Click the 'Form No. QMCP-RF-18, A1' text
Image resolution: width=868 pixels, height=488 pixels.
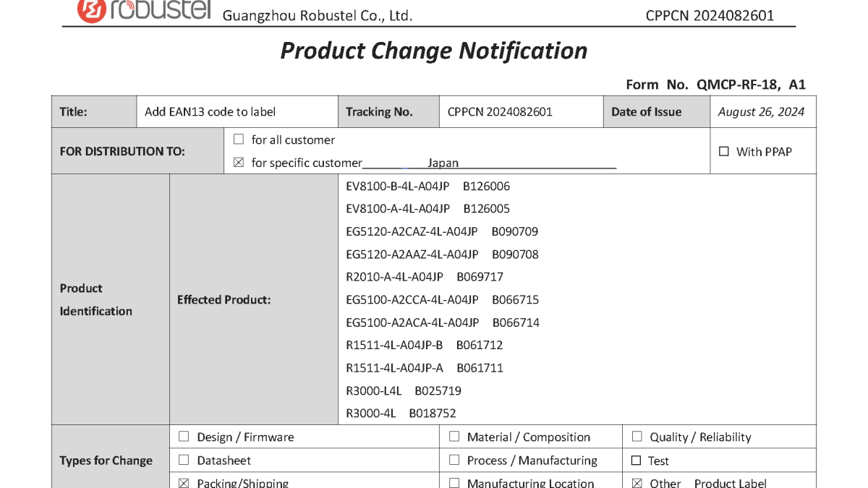(x=715, y=85)
